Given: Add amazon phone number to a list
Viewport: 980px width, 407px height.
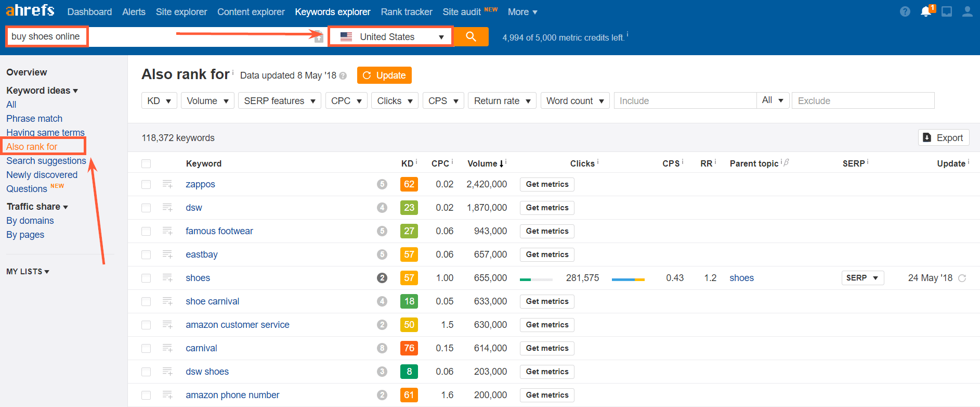Looking at the screenshot, I should pyautogui.click(x=167, y=395).
